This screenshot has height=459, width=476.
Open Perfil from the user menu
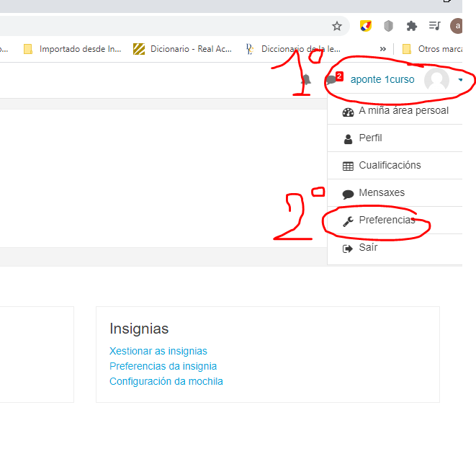[370, 138]
